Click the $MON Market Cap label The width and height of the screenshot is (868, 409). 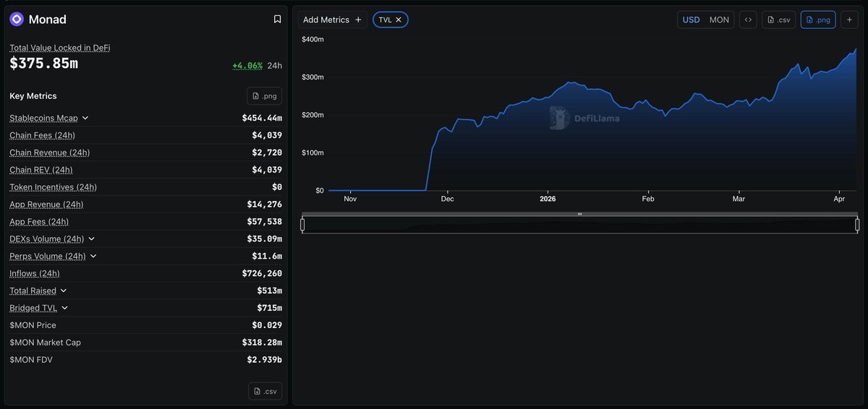click(x=46, y=343)
